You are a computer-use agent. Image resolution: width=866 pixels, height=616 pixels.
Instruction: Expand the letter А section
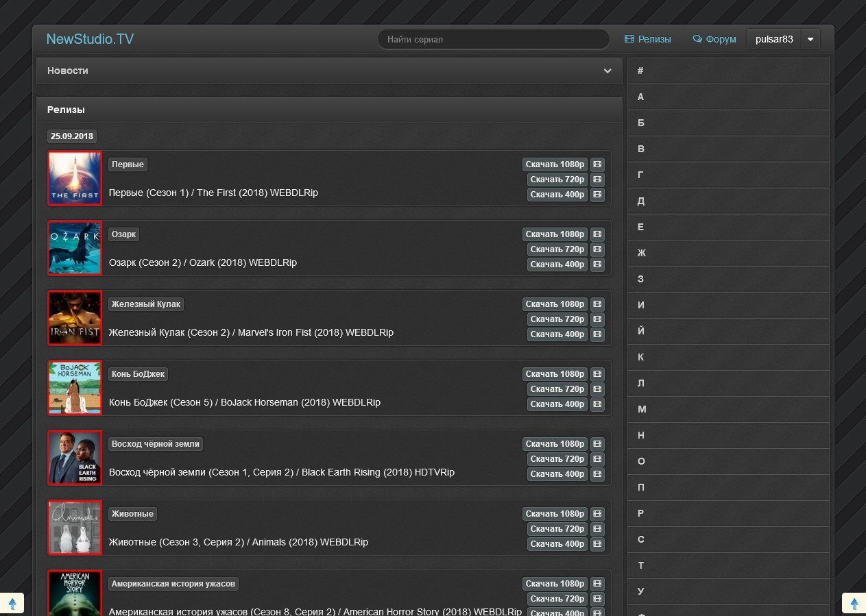728,97
